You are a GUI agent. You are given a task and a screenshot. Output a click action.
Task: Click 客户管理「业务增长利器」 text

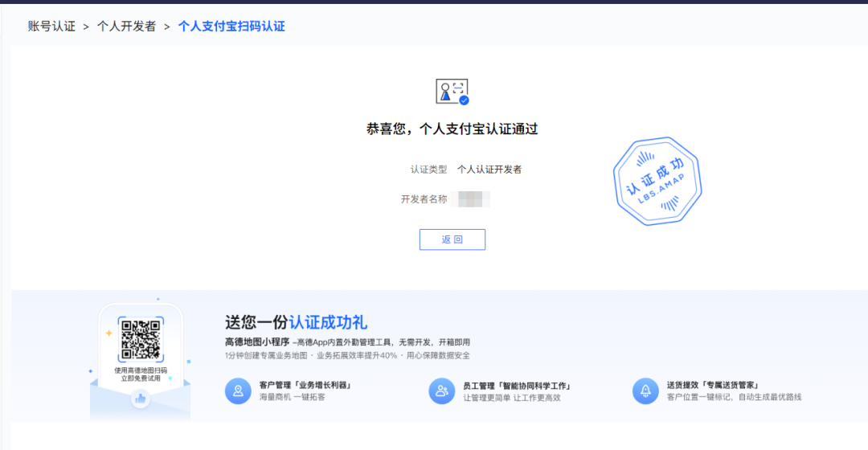[306, 385]
